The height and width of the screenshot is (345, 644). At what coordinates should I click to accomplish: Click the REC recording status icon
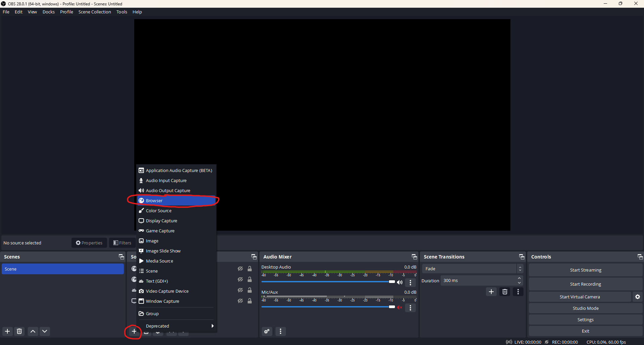547,342
